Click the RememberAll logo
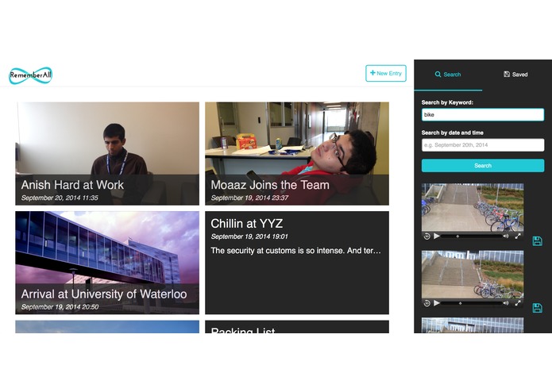The image size is (552, 392). [x=31, y=75]
